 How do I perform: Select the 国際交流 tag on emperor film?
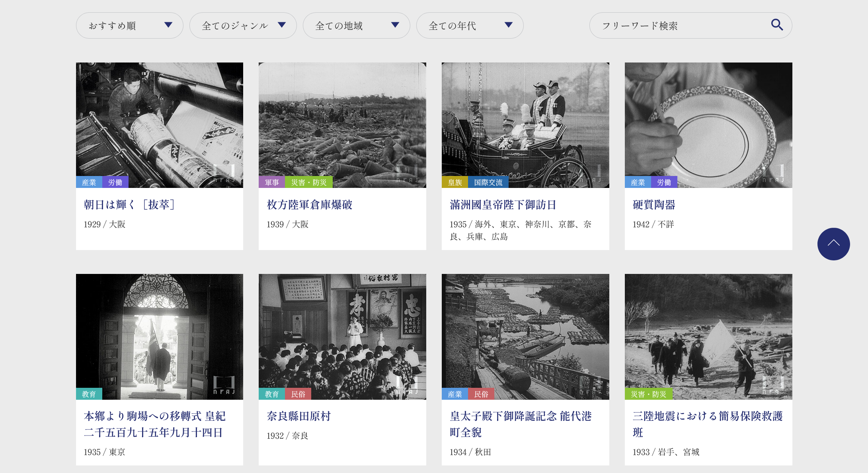[x=488, y=182]
